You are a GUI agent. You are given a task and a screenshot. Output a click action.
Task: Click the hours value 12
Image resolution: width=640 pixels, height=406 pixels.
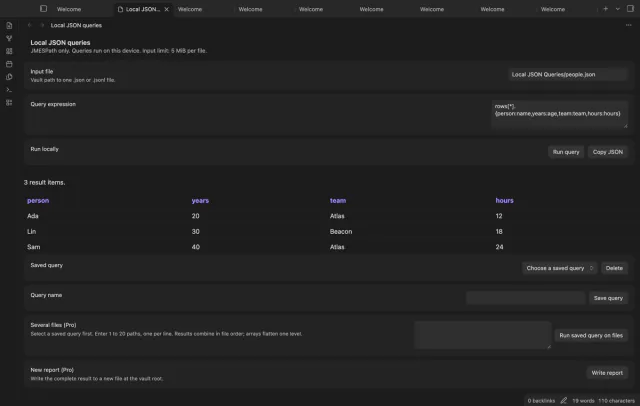pos(499,216)
